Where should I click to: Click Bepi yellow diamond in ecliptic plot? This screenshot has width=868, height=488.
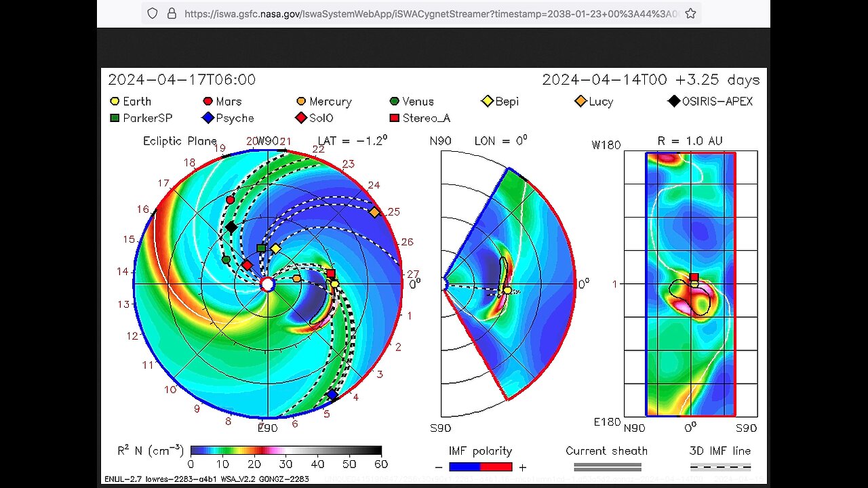(x=275, y=249)
